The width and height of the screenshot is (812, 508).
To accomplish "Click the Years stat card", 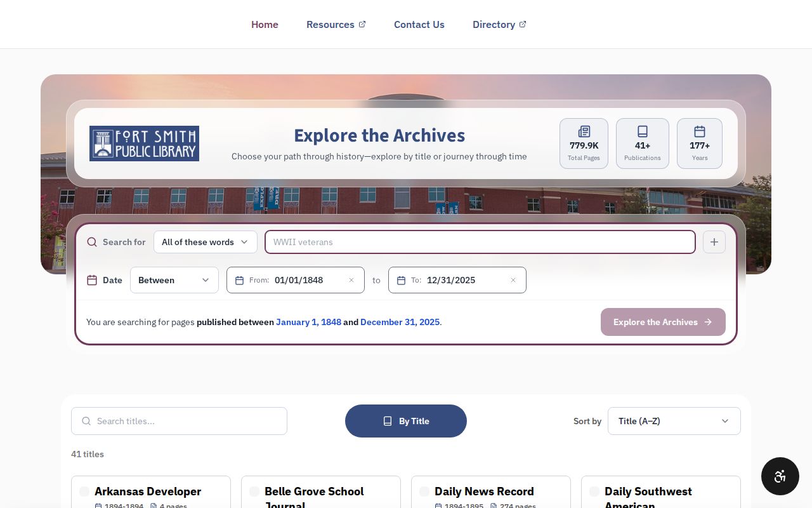I will (x=700, y=144).
